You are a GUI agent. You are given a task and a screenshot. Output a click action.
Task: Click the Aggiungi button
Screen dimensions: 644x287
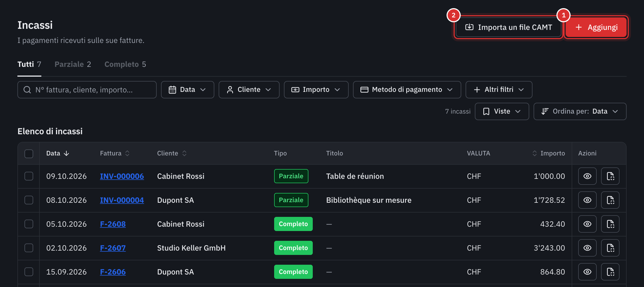coord(596,27)
